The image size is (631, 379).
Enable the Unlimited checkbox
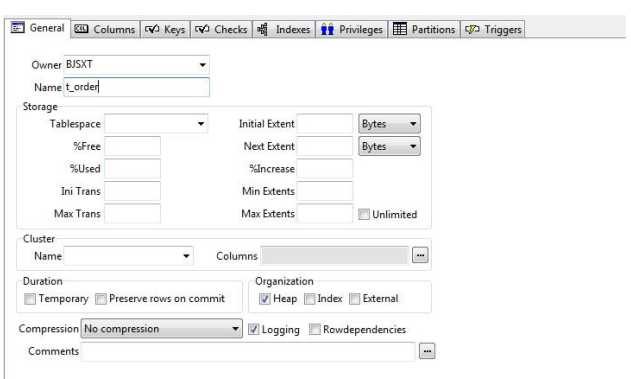coord(364,214)
